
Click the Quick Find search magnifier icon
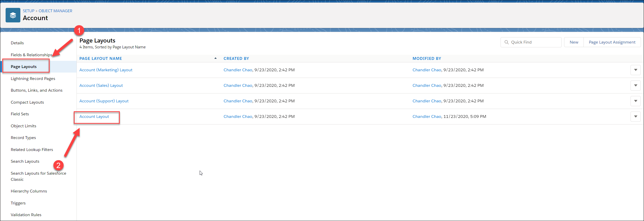point(506,42)
